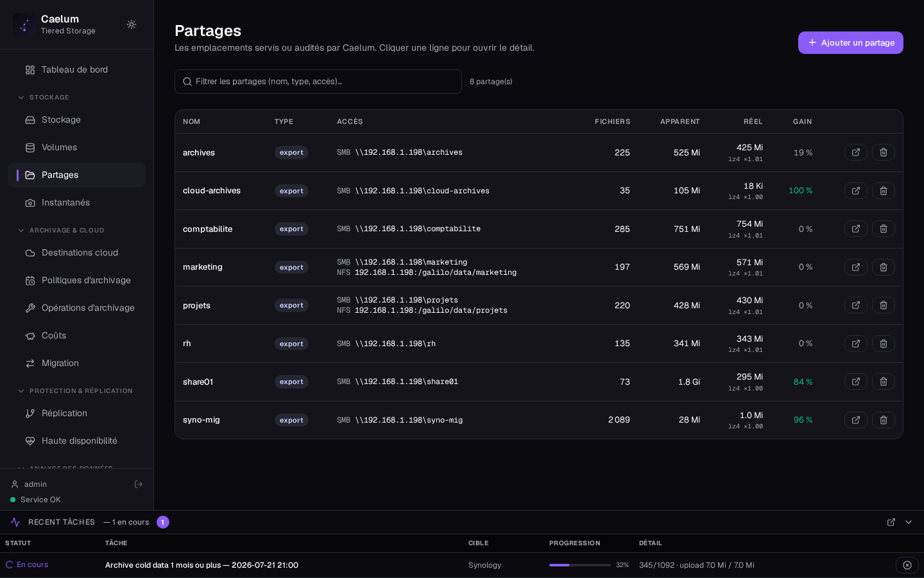Select Partages in sidebar
The width and height of the screenshot is (924, 578).
pyautogui.click(x=76, y=175)
